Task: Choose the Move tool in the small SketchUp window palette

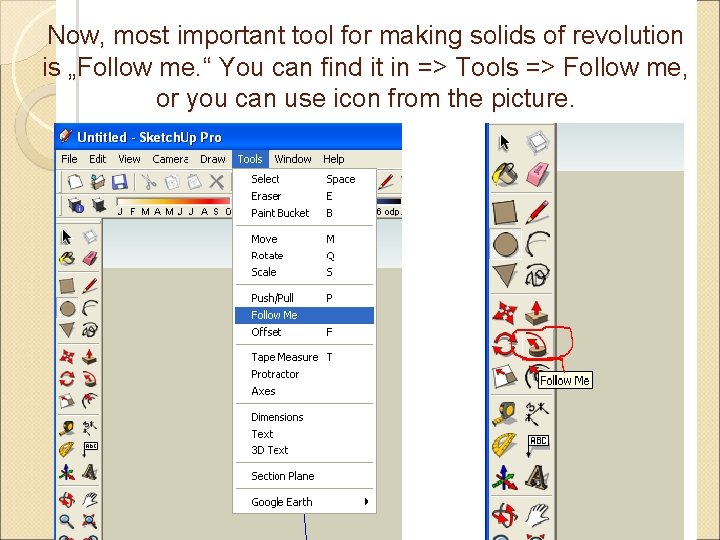Action: point(67,356)
